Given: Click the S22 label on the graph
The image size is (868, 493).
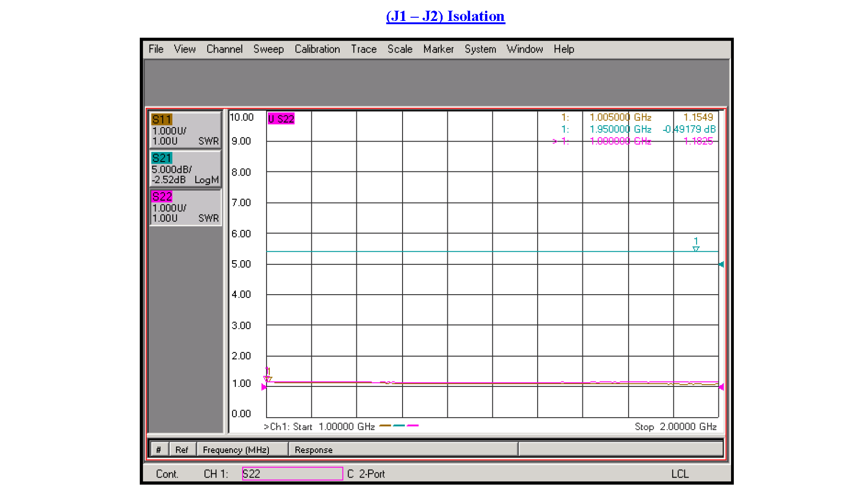Looking at the screenshot, I should 281,119.
